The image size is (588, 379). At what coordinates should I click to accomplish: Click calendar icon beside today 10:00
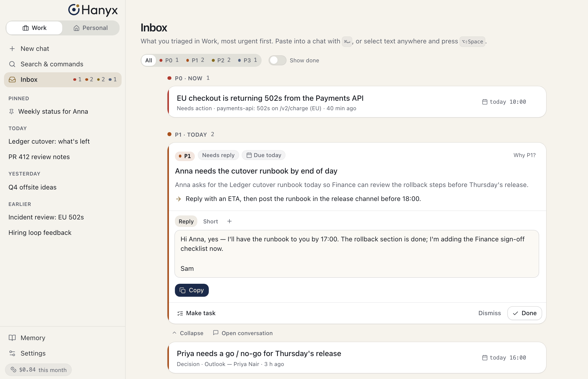485,102
